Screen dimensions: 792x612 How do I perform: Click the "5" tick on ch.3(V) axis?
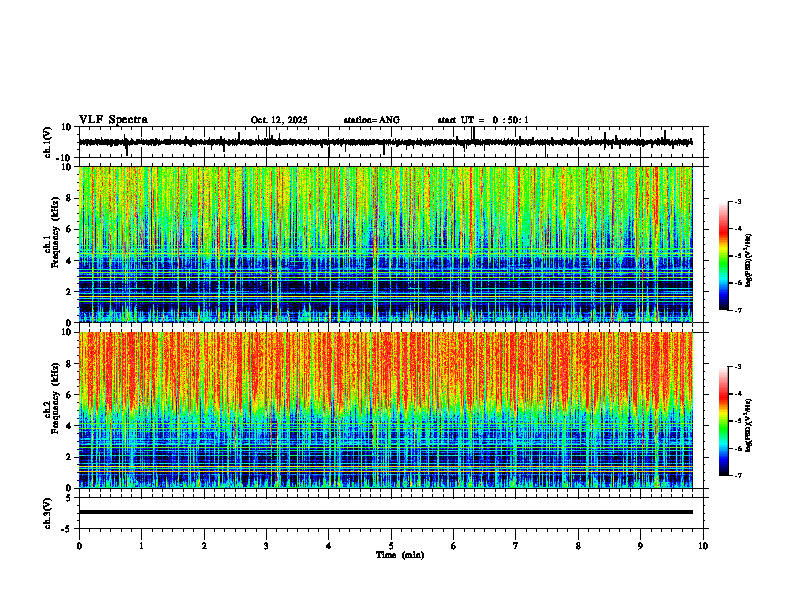pyautogui.click(x=69, y=498)
